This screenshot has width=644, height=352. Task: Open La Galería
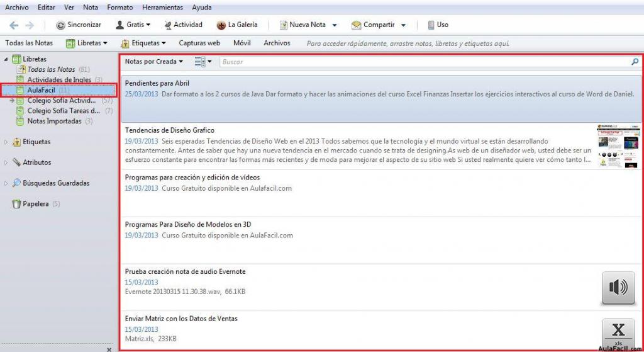click(237, 25)
